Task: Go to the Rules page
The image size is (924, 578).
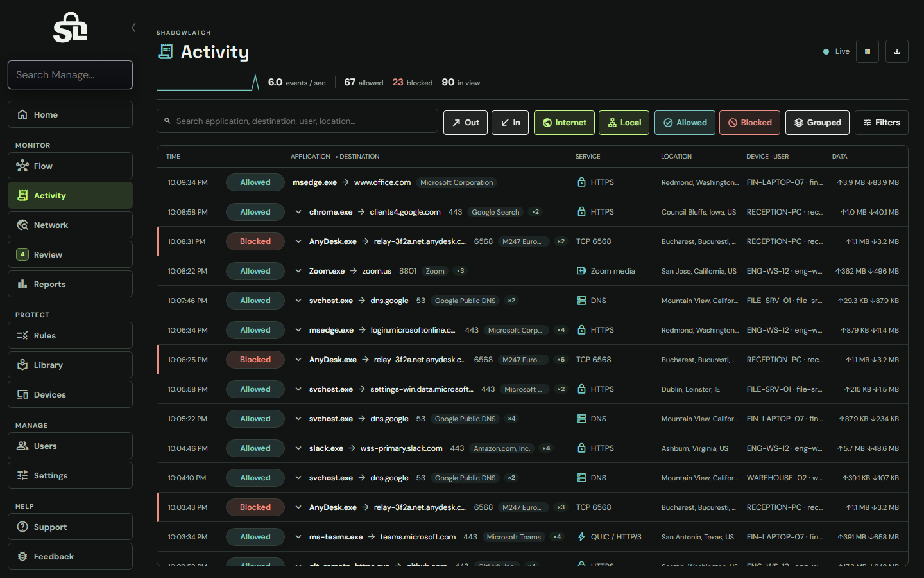Action: pyautogui.click(x=70, y=335)
